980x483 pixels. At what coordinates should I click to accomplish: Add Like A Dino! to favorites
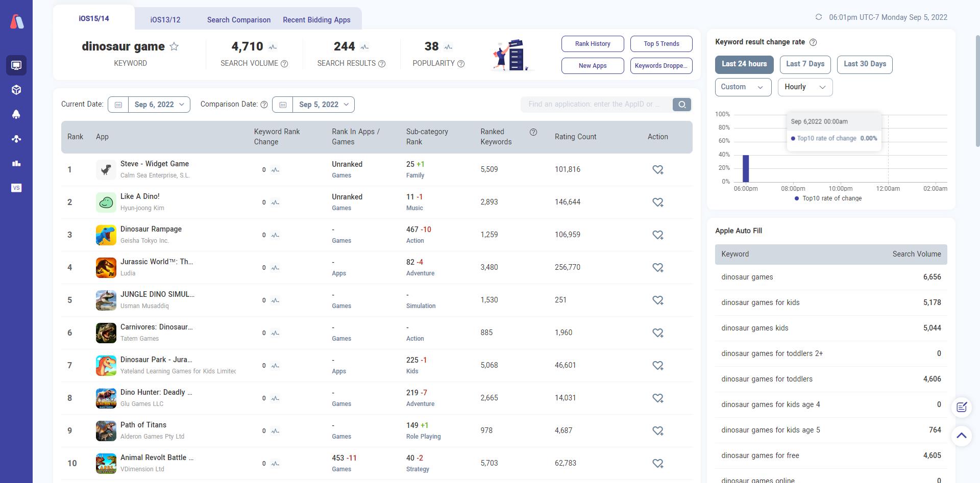[658, 202]
